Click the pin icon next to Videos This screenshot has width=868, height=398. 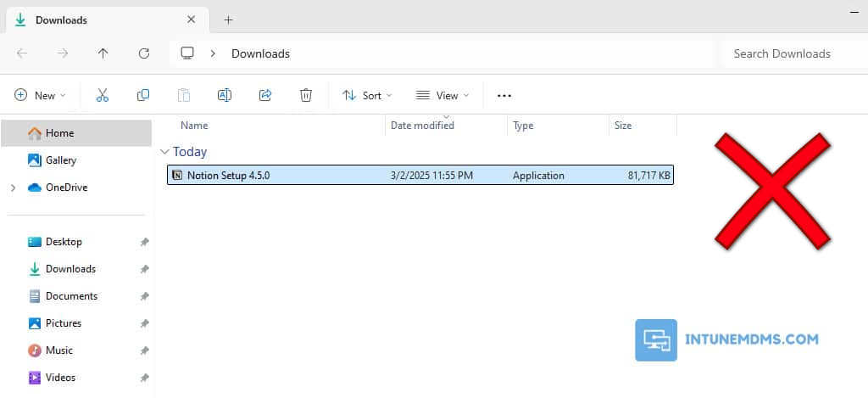(x=144, y=378)
